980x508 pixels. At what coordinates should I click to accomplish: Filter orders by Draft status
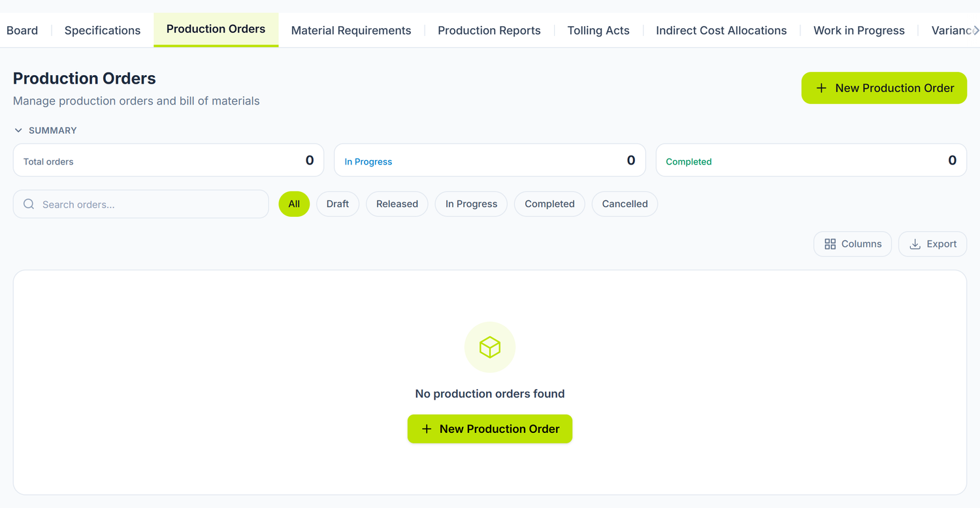pyautogui.click(x=338, y=204)
